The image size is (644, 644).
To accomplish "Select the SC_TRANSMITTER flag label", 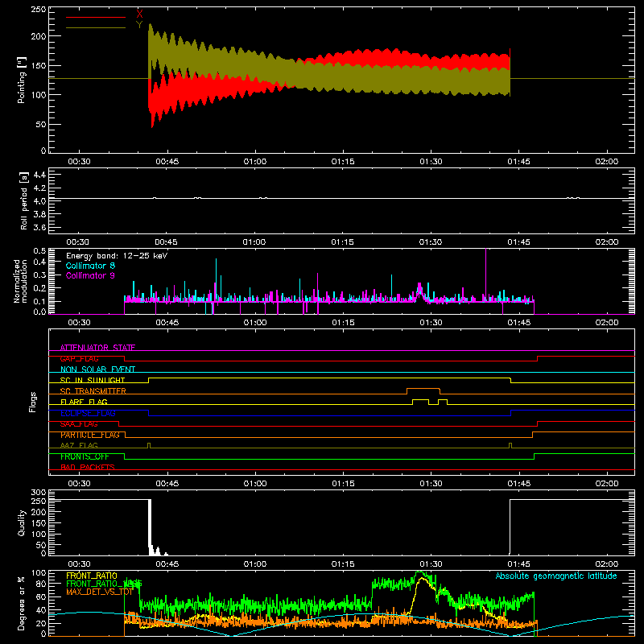I will 93,390.
